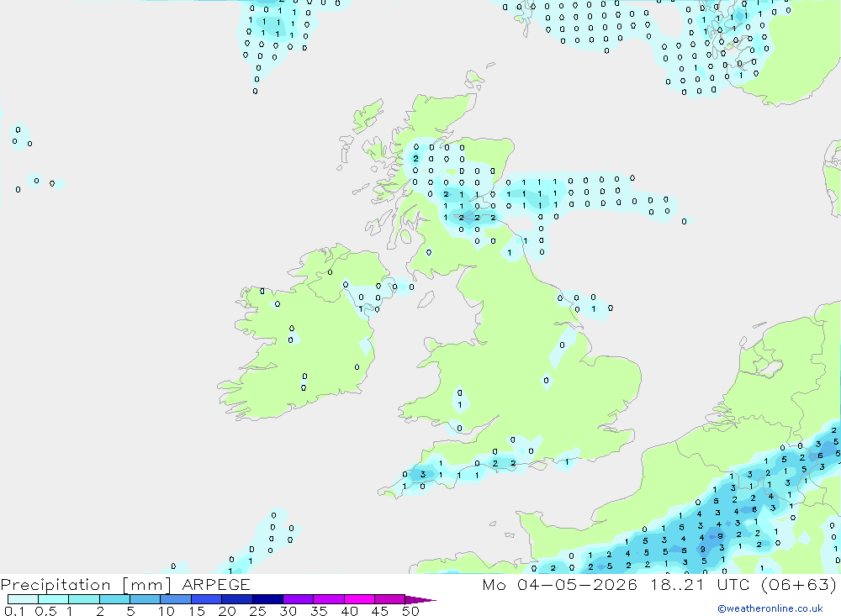Select the 5–10 mm legend swatch
Viewport: 841px width, 616px height.
tap(145, 599)
